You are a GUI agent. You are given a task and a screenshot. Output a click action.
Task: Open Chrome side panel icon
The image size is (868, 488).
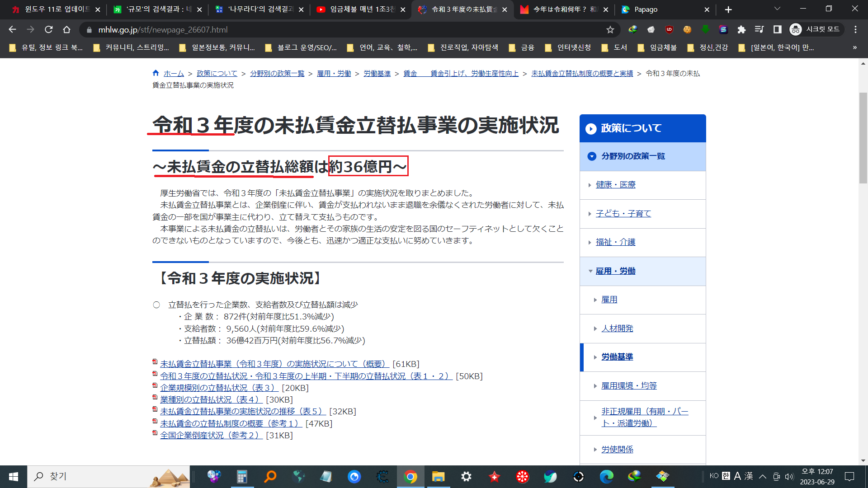pyautogui.click(x=777, y=30)
